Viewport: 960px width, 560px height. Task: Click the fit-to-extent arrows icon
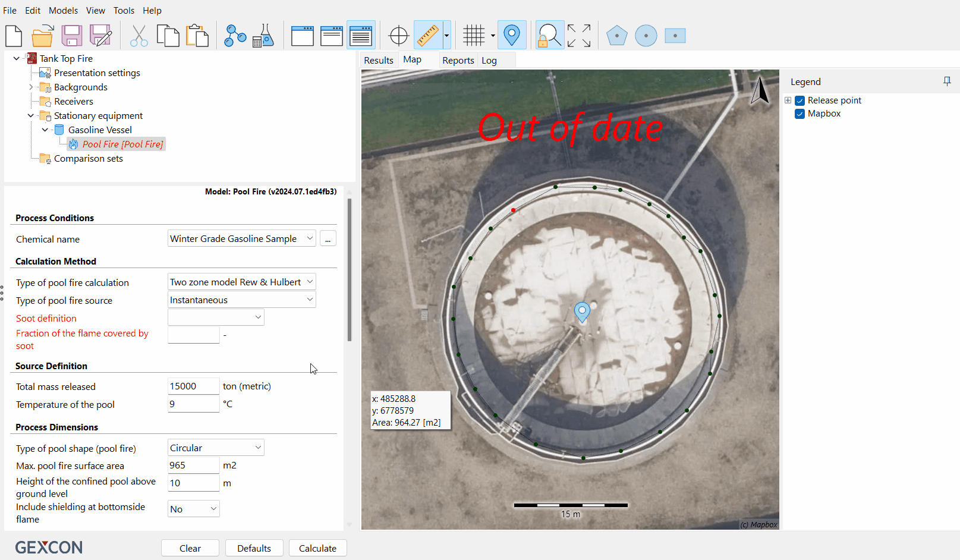pos(579,36)
